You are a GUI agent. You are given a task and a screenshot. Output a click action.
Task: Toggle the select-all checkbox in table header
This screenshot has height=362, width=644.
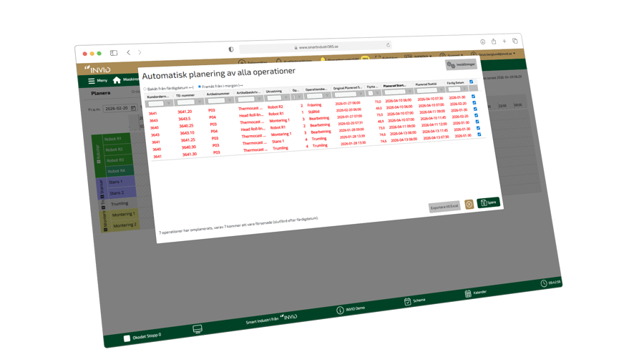pyautogui.click(x=471, y=82)
